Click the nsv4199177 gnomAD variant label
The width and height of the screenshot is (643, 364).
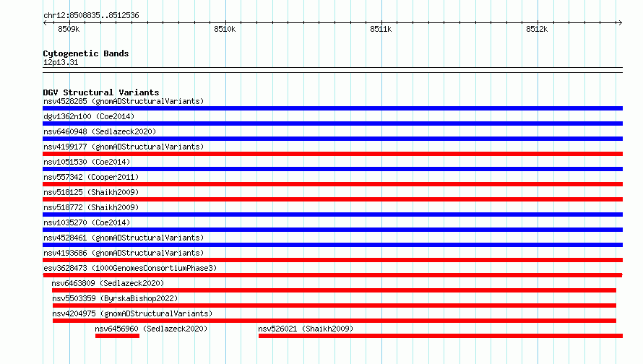[124, 147]
